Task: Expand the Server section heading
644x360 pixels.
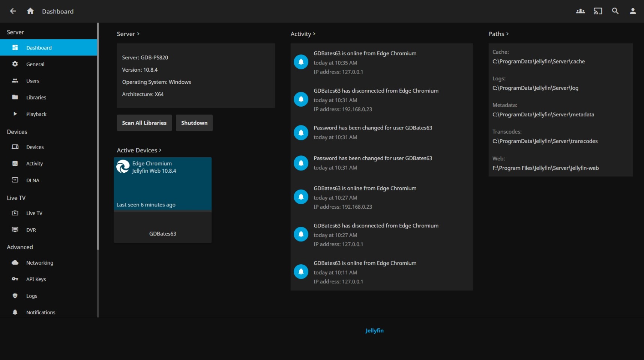Action: coord(128,34)
